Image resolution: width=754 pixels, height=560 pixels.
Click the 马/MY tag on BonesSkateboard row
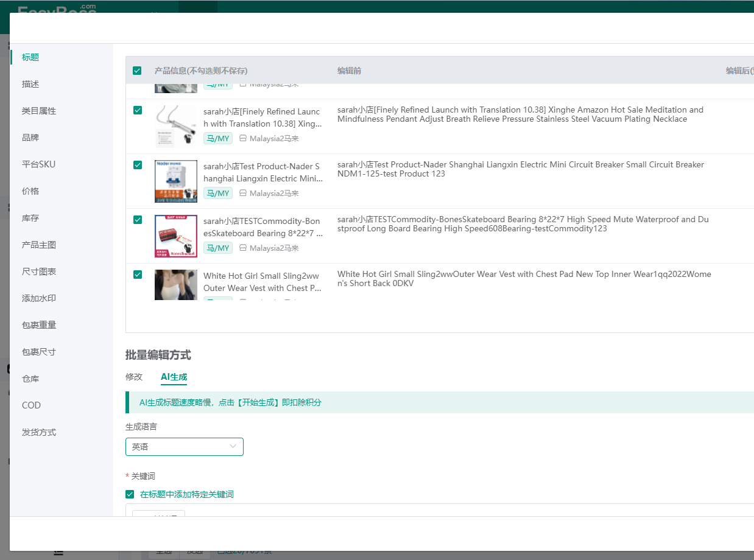coord(218,248)
